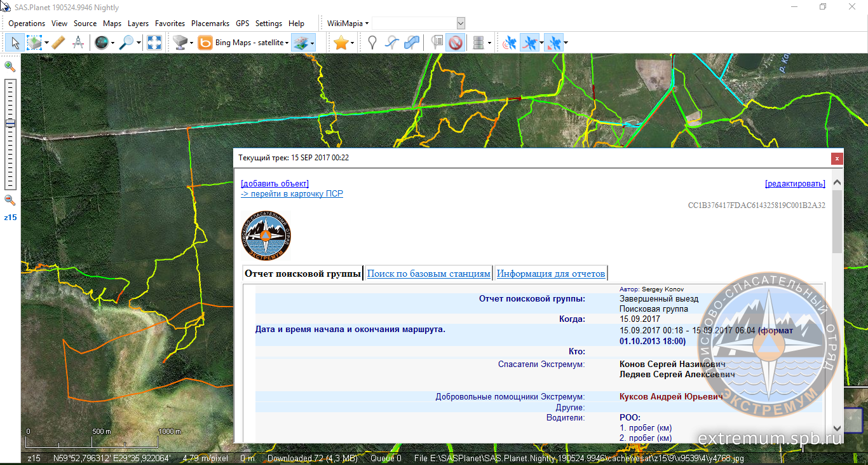
Task: Open the Placemarks menu
Action: (x=210, y=24)
